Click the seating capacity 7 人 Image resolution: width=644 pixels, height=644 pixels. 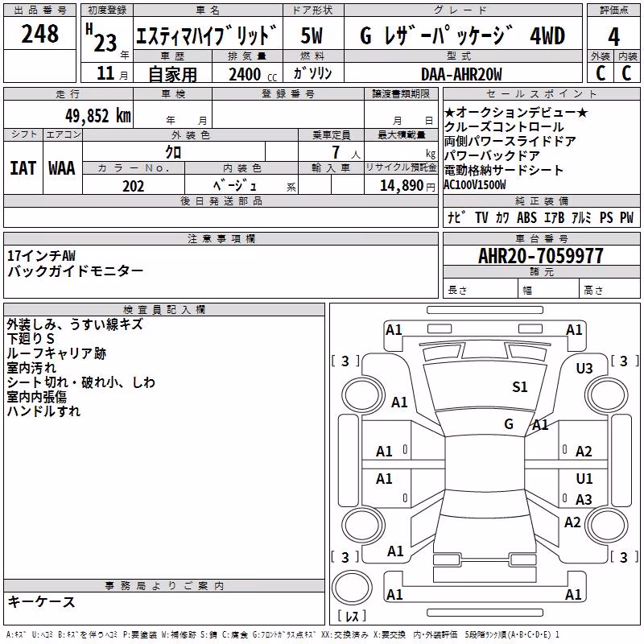[x=345, y=152]
